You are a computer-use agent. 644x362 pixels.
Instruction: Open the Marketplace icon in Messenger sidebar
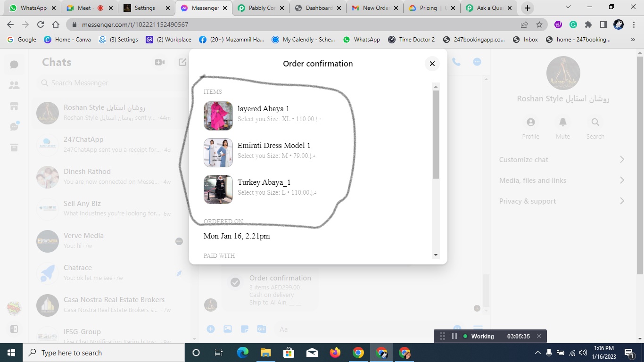pos(14,106)
